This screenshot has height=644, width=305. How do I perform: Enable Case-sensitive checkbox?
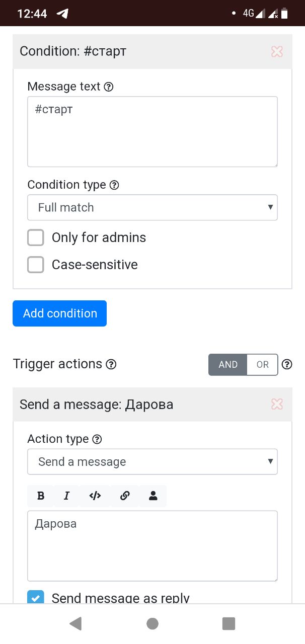(36, 265)
